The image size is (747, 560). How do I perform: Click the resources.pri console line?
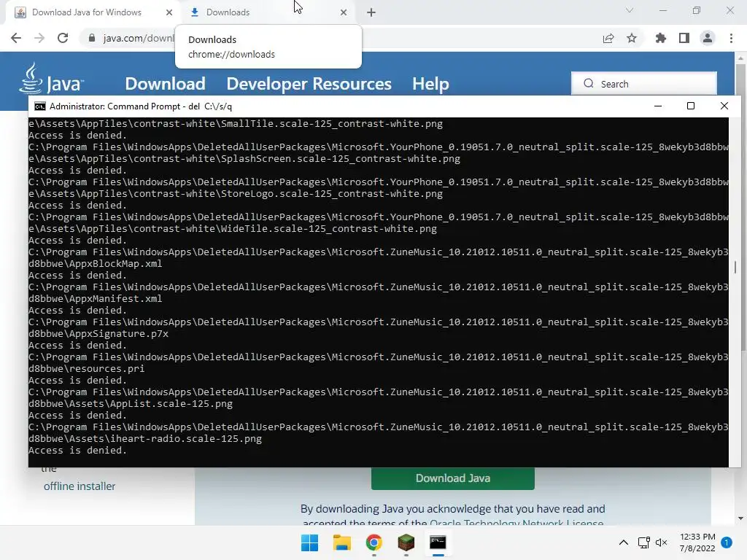pos(86,368)
